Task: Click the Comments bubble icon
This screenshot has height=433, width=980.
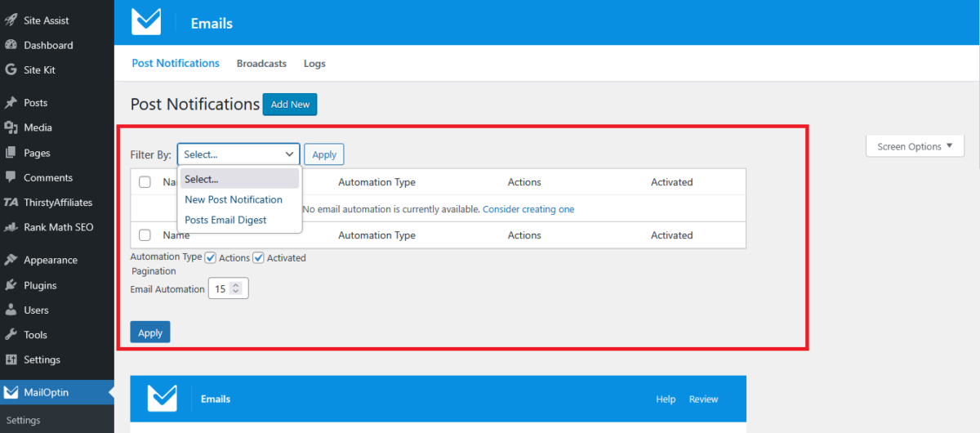Action: 11,177
